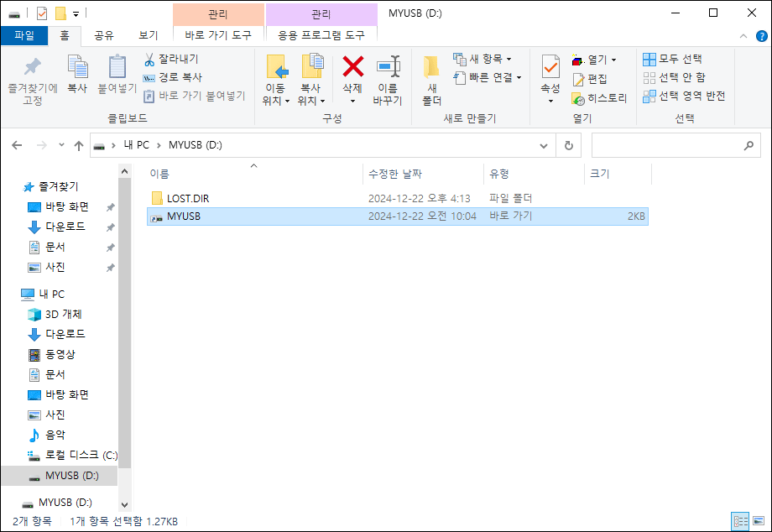
Task: Cut selection with the scissors 잘라내기 button
Action: (x=171, y=59)
